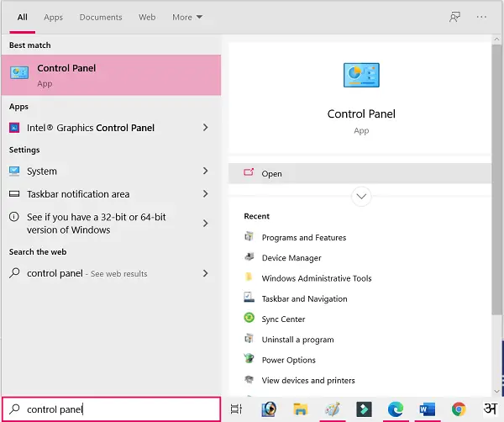
Task: Open Microsoft Word from the taskbar
Action: click(x=428, y=409)
